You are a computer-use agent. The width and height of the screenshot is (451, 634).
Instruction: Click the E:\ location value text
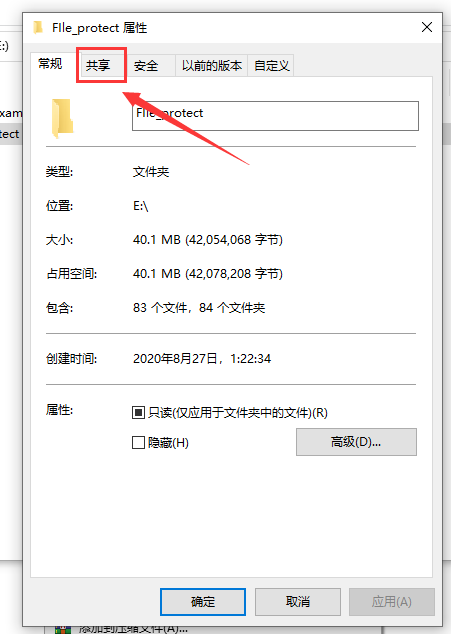pos(140,206)
